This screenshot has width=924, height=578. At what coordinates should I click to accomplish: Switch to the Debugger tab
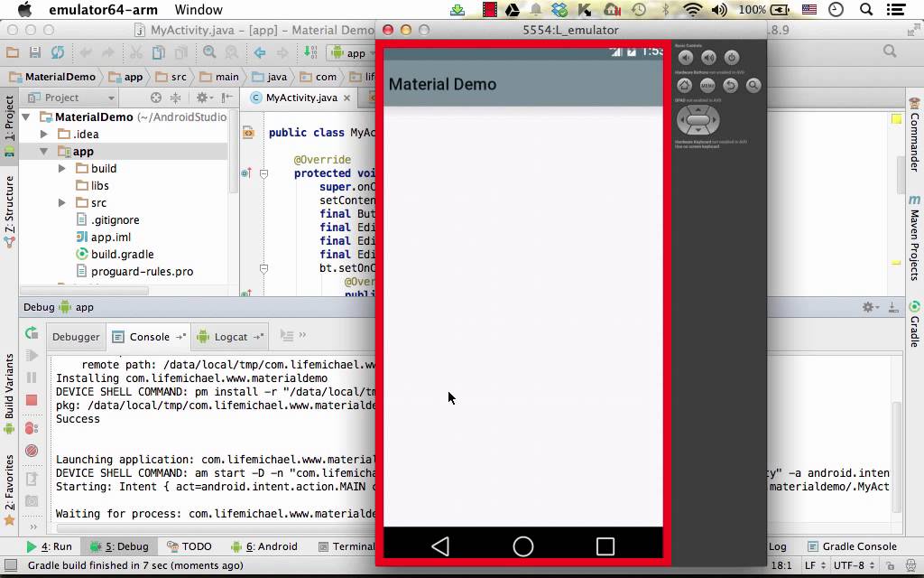coord(76,337)
